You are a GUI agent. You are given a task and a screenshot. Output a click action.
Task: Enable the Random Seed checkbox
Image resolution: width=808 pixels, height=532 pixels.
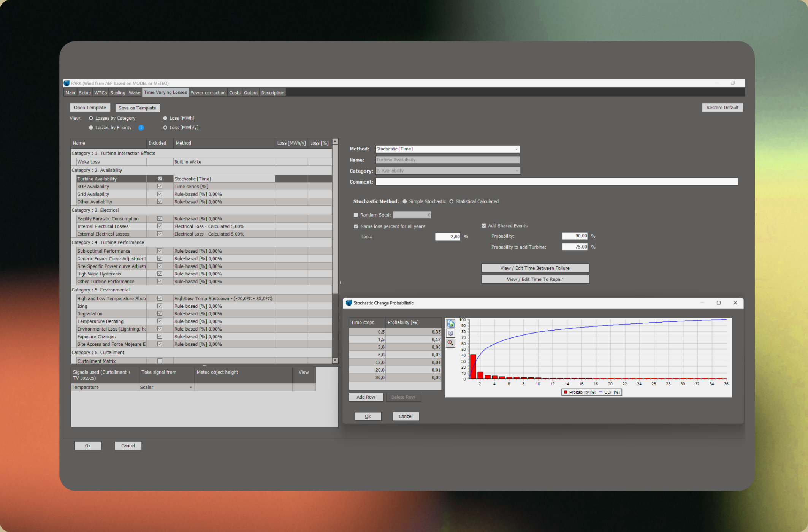[x=356, y=215]
